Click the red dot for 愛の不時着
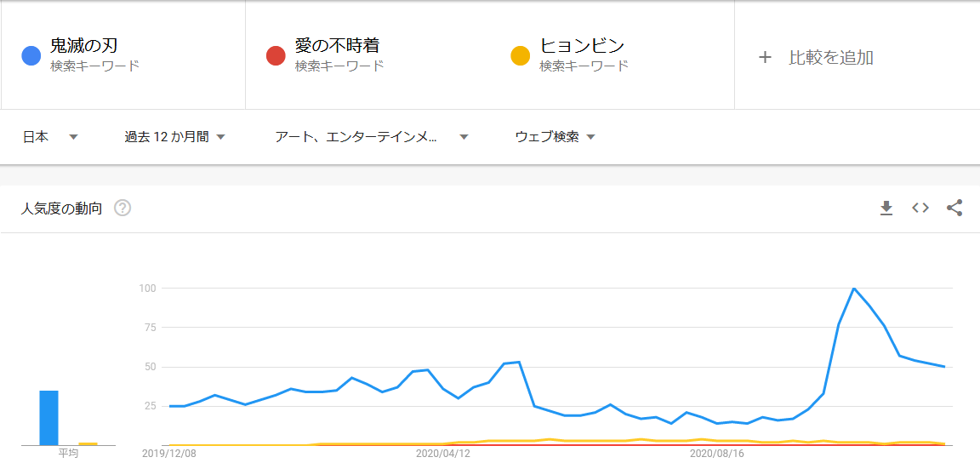This screenshot has width=980, height=463. click(276, 56)
